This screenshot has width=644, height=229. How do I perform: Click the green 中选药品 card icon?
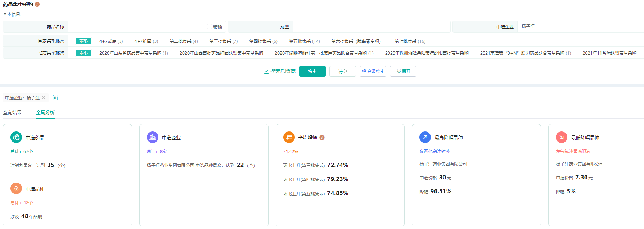(x=16, y=137)
